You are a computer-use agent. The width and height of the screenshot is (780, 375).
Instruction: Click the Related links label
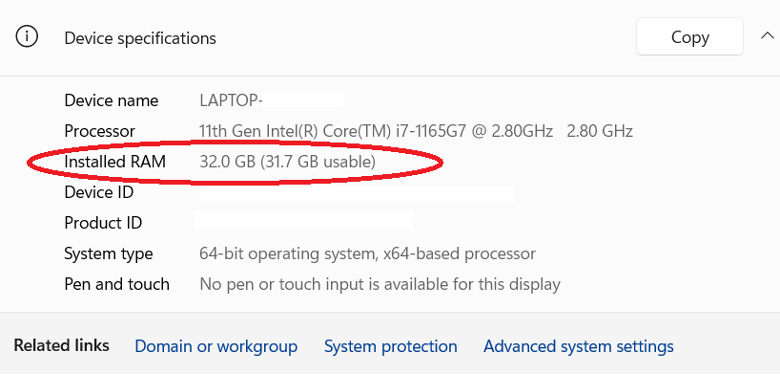click(x=62, y=345)
